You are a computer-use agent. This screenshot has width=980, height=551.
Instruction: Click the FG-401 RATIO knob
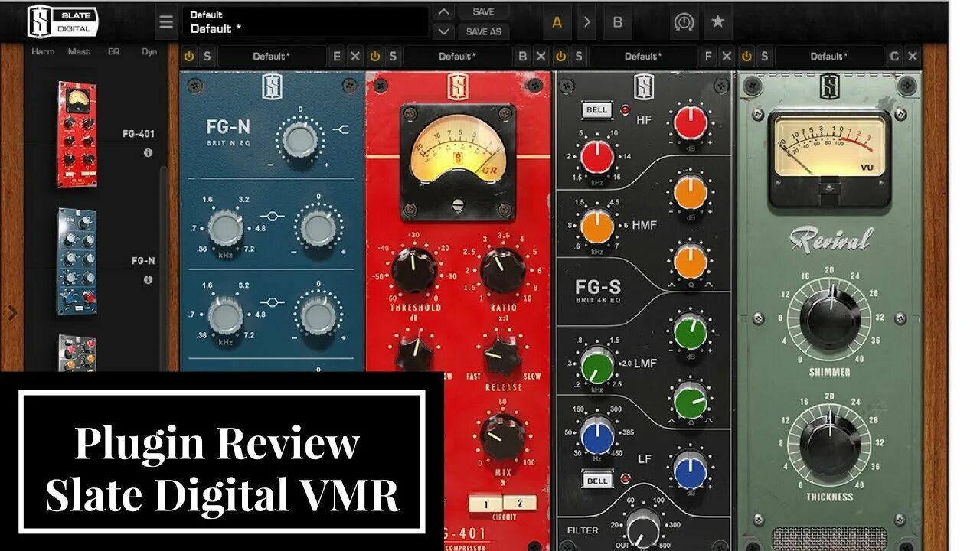pyautogui.click(x=503, y=269)
